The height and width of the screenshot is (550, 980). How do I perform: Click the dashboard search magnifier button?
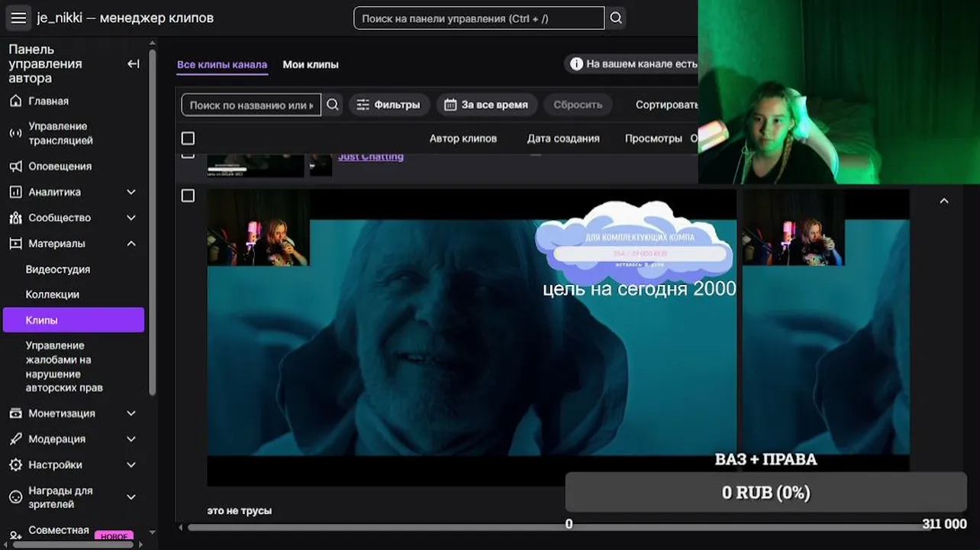click(616, 18)
